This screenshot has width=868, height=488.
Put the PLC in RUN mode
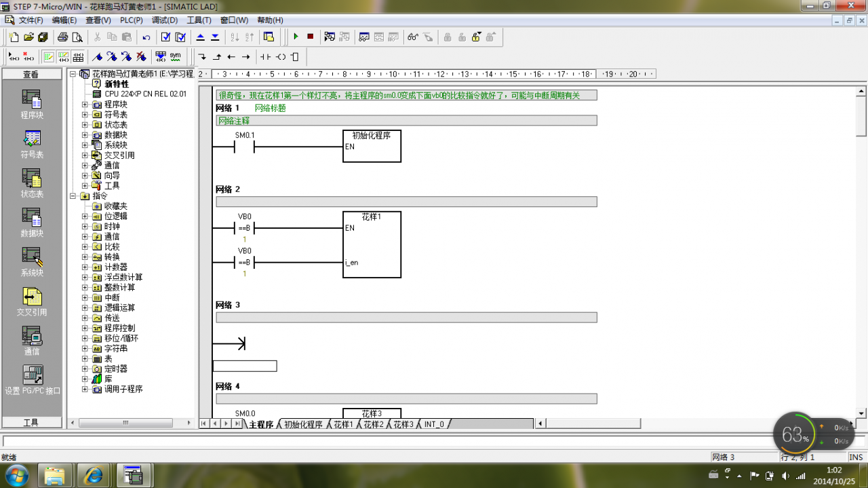pyautogui.click(x=296, y=37)
